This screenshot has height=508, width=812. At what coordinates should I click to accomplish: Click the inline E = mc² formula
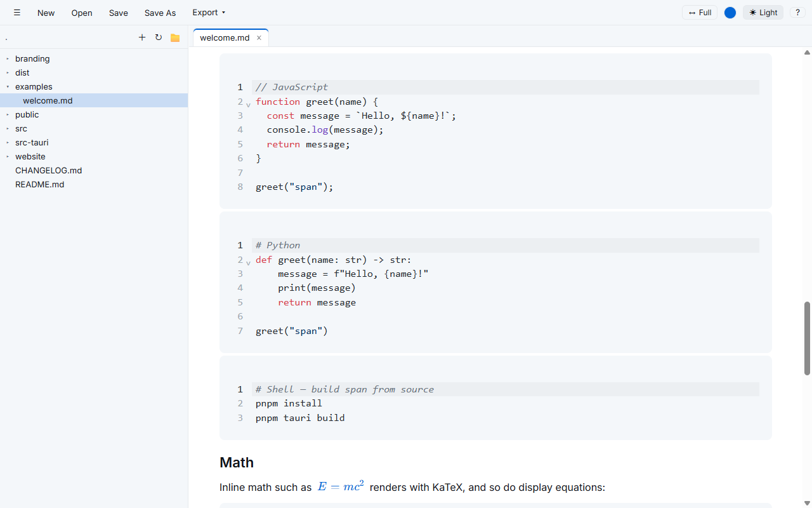click(341, 486)
